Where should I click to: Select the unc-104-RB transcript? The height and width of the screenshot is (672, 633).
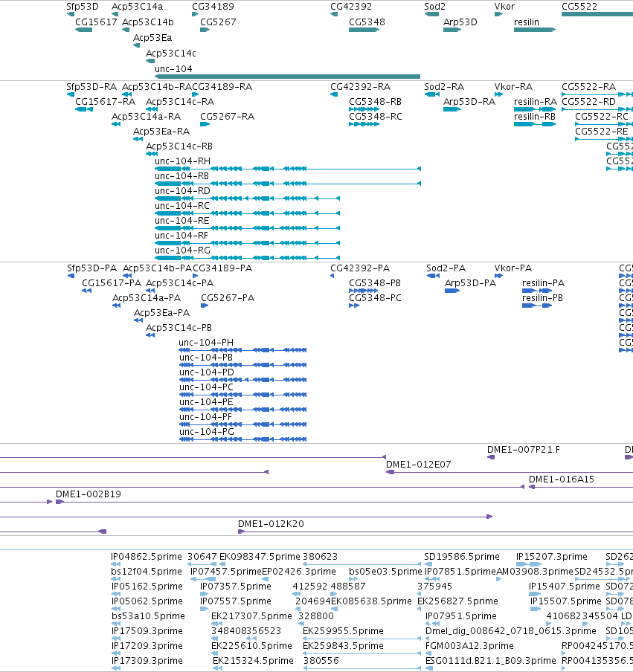[288, 184]
